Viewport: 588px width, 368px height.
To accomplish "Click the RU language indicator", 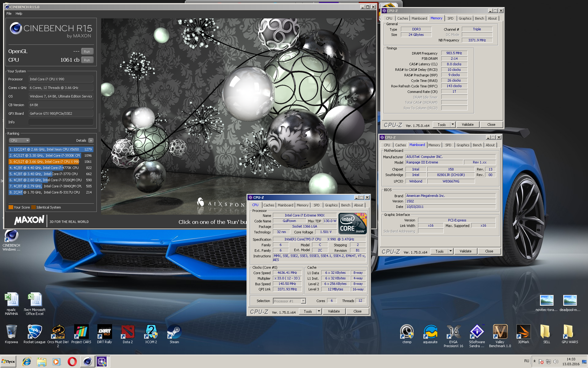I will 527,361.
